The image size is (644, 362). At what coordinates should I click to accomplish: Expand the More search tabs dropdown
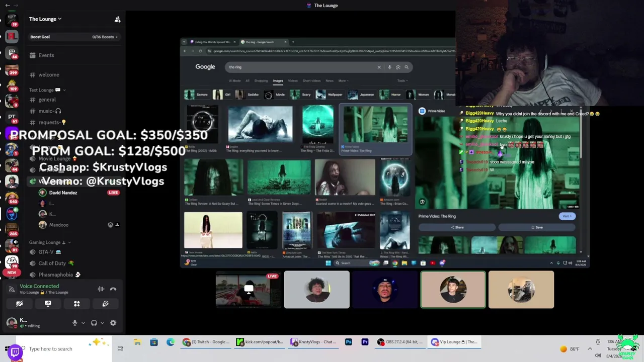tap(343, 80)
